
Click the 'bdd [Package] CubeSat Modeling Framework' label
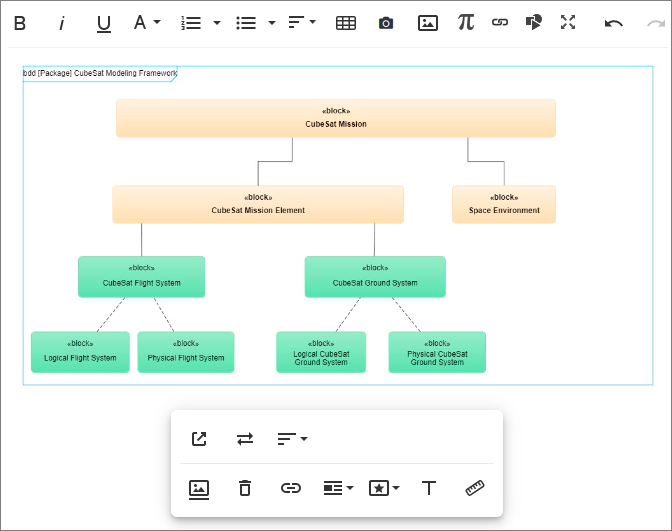tap(100, 73)
